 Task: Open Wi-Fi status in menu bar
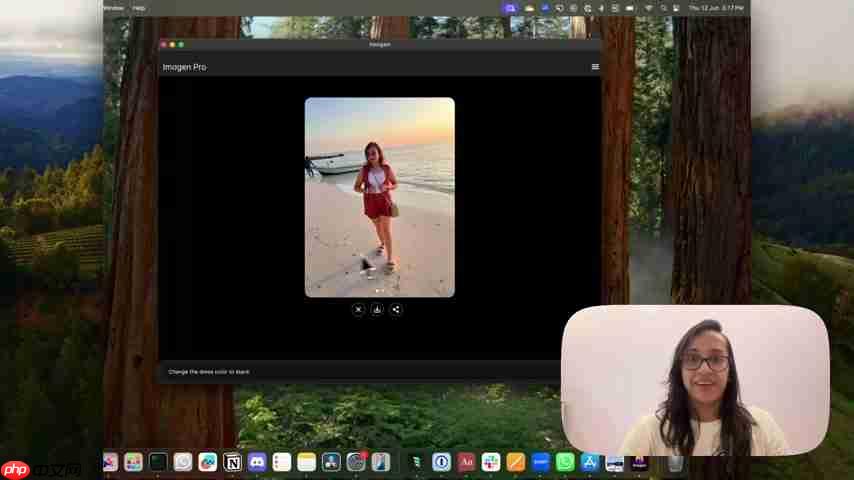649,8
